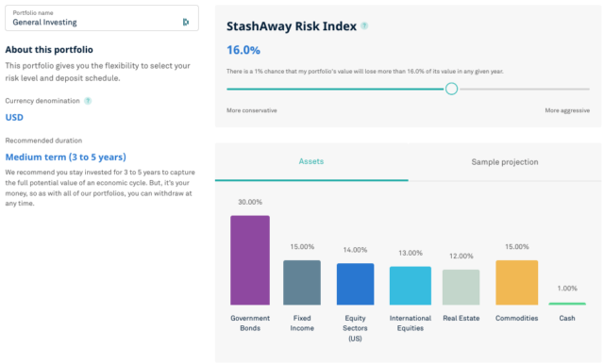604x364 pixels.
Task: Click the green Cash bar
Action: [x=567, y=304]
